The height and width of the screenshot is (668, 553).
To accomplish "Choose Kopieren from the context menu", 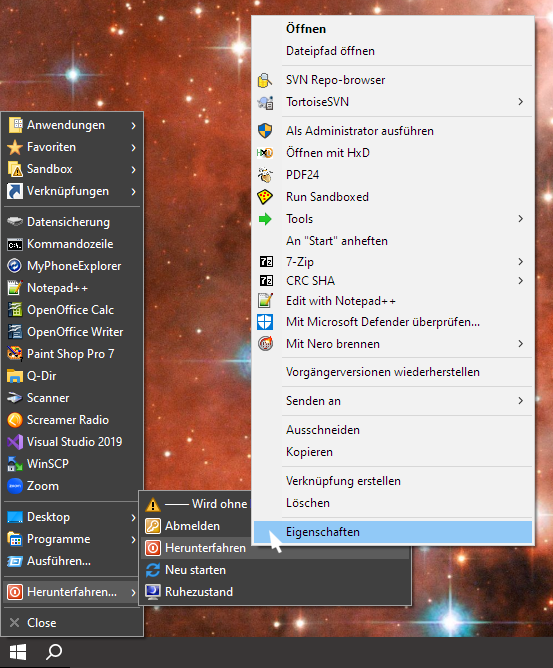I will click(x=393, y=452).
